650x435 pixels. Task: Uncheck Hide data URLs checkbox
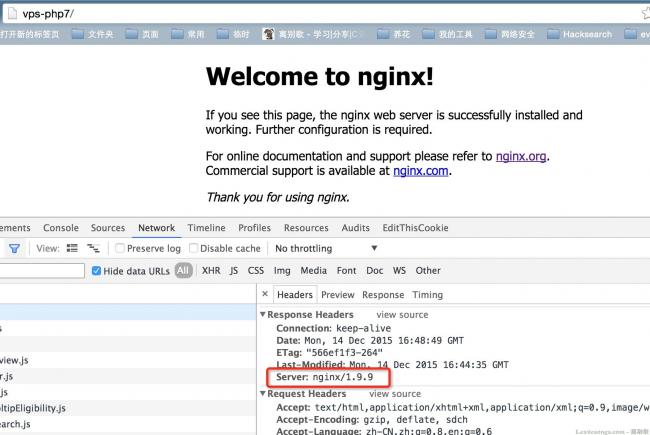(96, 271)
